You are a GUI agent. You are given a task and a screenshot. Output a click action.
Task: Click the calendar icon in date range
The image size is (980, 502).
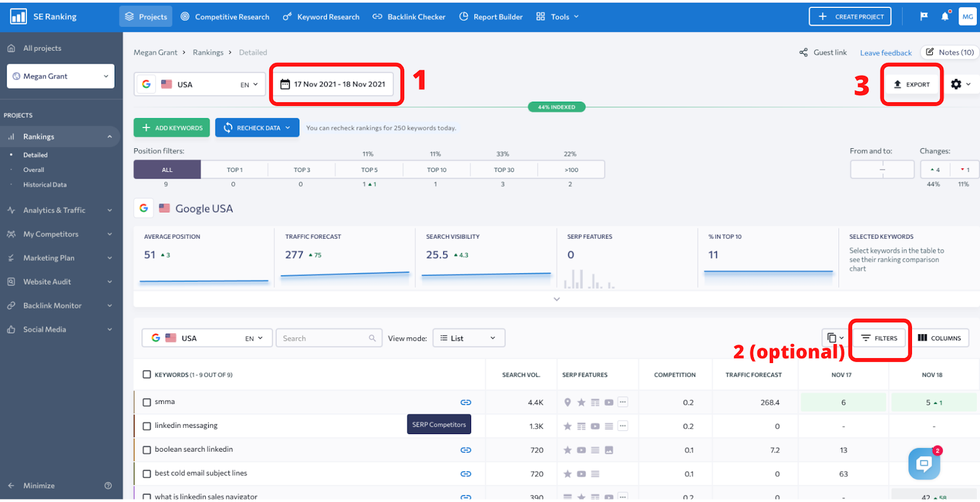coord(285,84)
